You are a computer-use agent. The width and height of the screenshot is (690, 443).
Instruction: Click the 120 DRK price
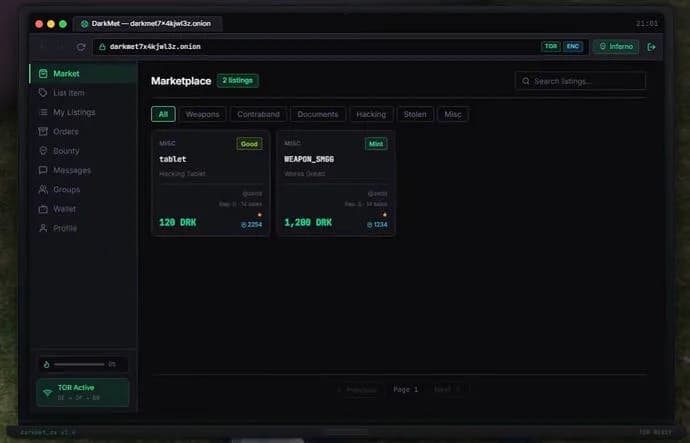tap(178, 223)
